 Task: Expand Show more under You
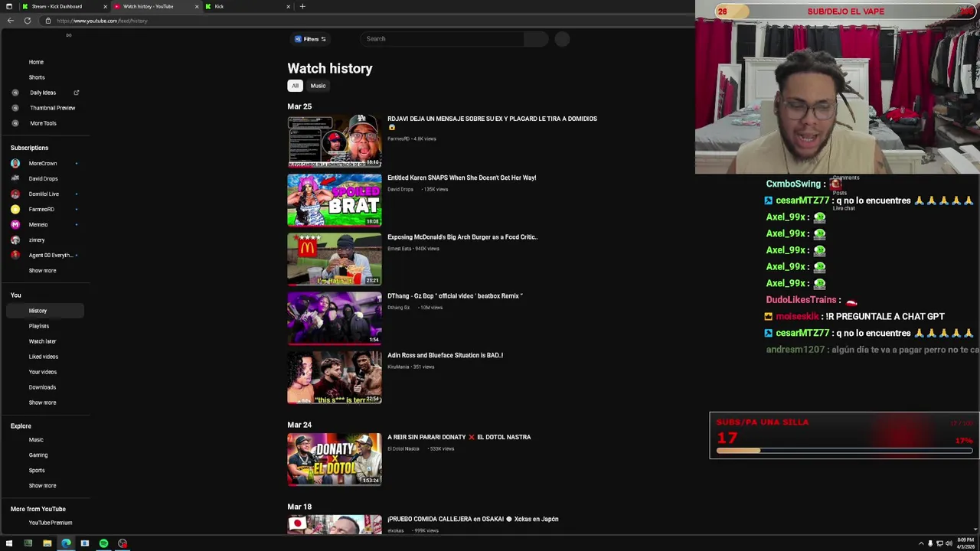click(42, 403)
